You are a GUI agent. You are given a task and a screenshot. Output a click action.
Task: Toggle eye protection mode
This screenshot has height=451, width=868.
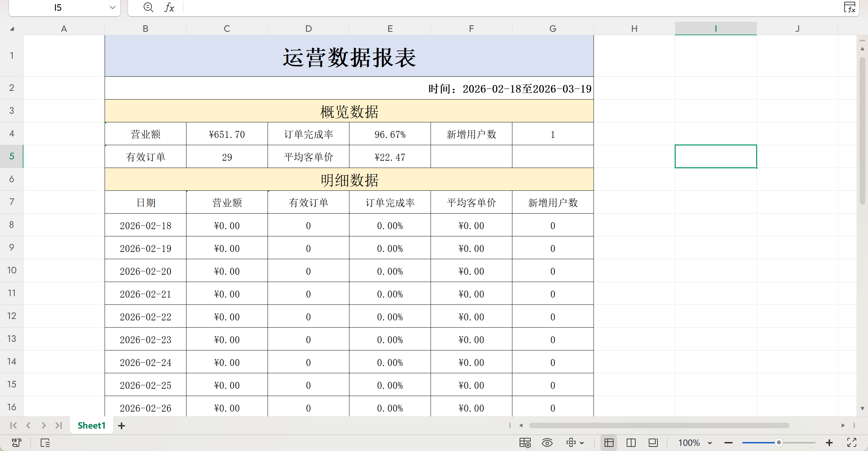point(547,443)
